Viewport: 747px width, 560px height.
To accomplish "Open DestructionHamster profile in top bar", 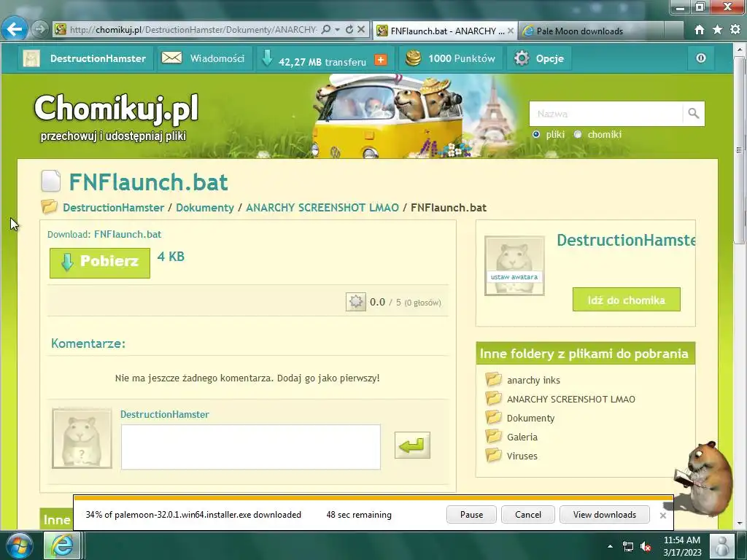I will (85, 58).
